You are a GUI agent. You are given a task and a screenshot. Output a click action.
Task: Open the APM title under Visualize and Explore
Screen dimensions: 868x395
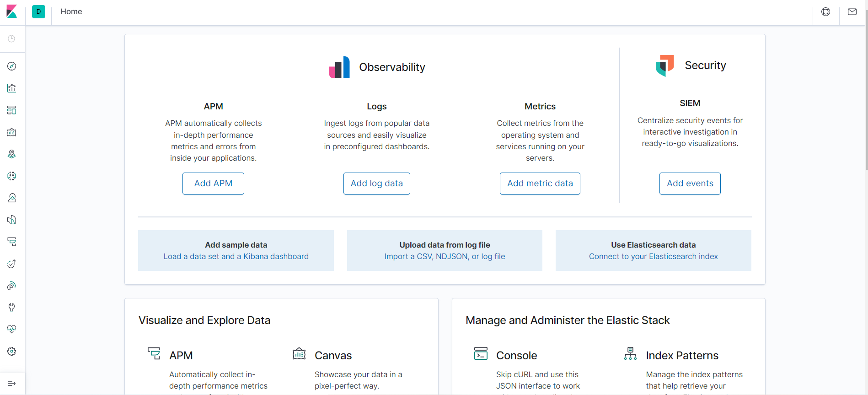pyautogui.click(x=181, y=356)
